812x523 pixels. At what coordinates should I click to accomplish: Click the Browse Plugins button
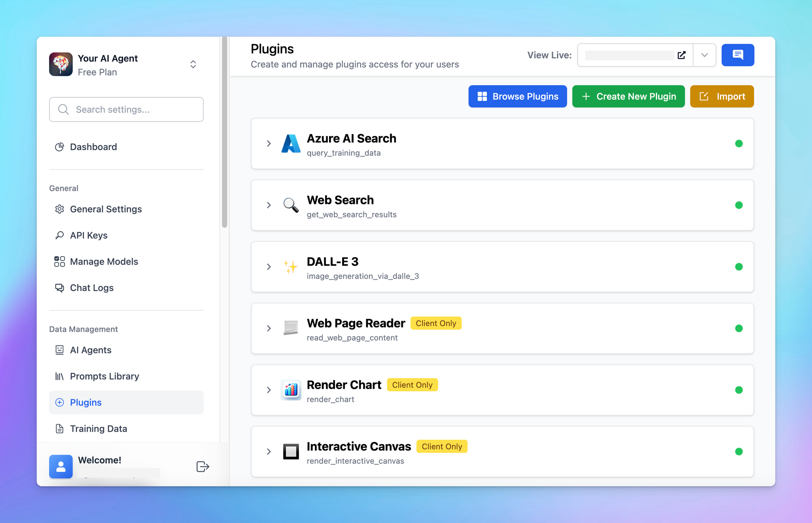(517, 96)
